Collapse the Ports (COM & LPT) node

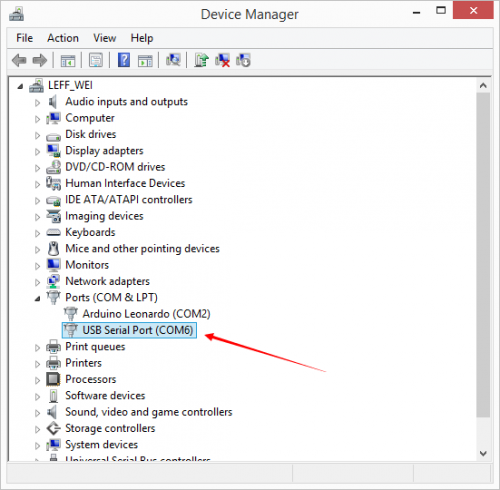pyautogui.click(x=37, y=298)
